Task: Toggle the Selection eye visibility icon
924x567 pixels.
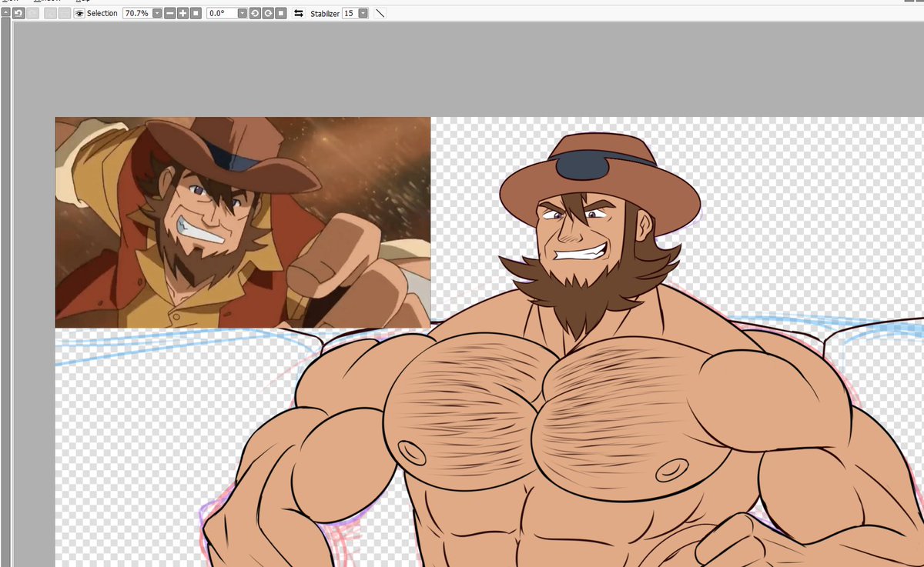Action: (79, 13)
